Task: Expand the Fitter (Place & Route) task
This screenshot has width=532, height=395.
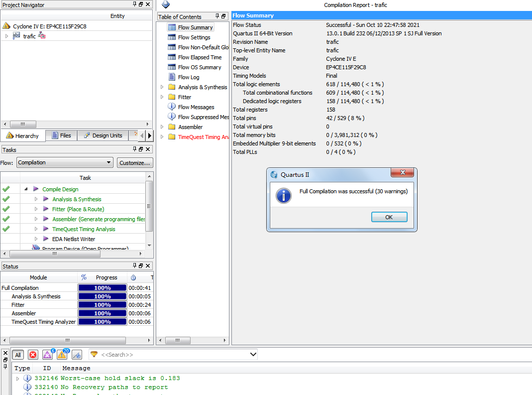Action: pyautogui.click(x=36, y=209)
